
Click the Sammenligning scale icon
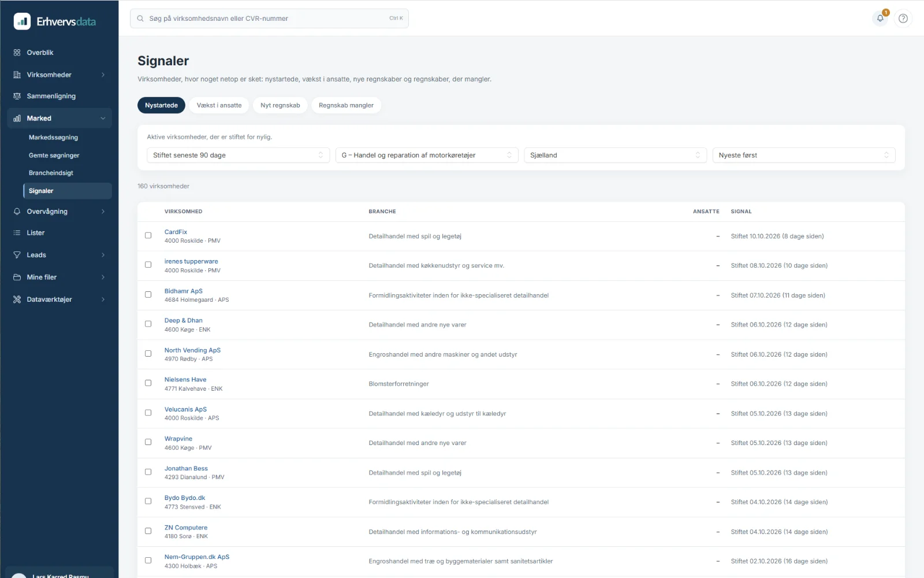coord(17,96)
